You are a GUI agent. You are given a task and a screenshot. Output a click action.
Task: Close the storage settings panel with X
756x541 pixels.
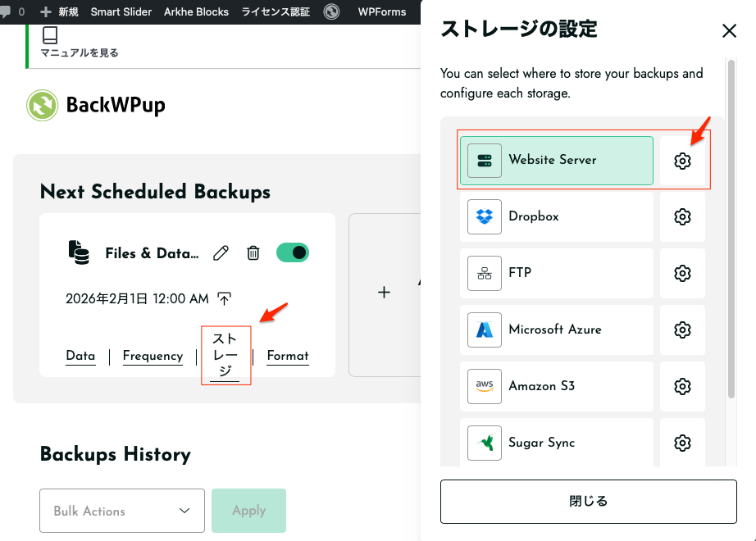tap(729, 31)
